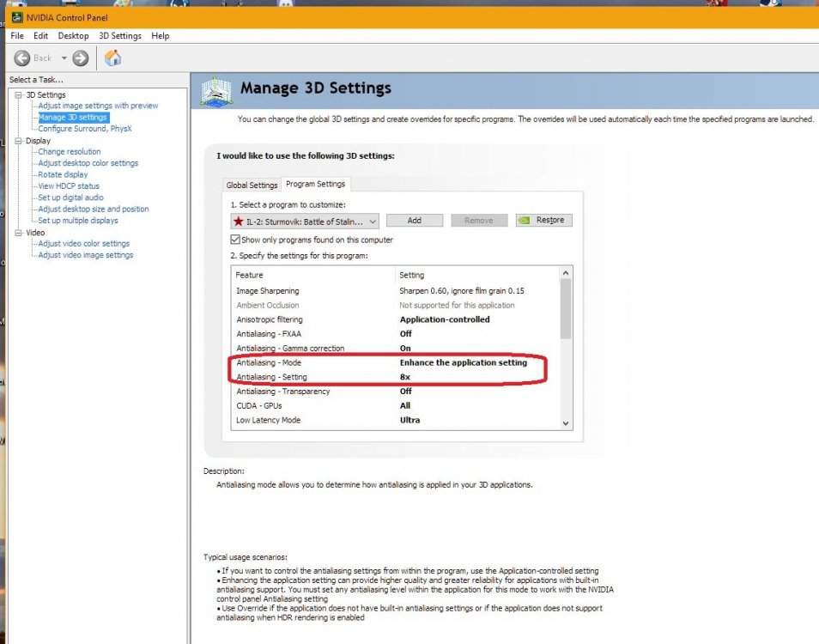Open the program selection dropdown

305,222
